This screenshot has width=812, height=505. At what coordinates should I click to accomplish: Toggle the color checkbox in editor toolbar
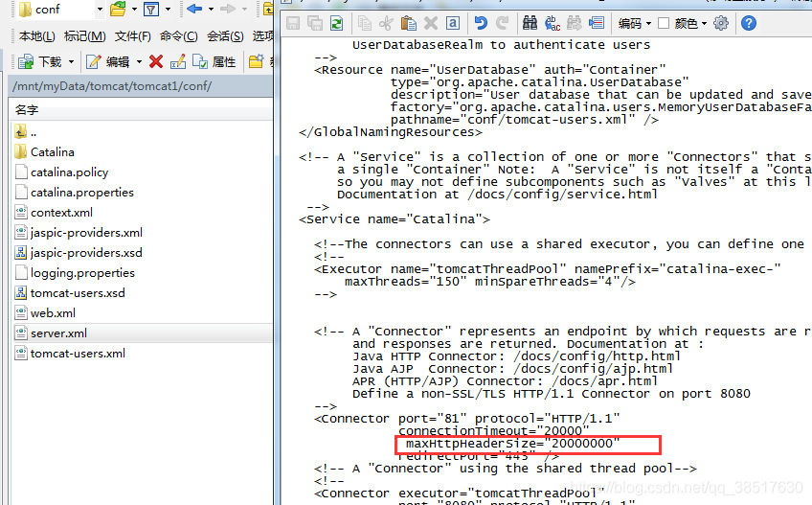coord(664,23)
